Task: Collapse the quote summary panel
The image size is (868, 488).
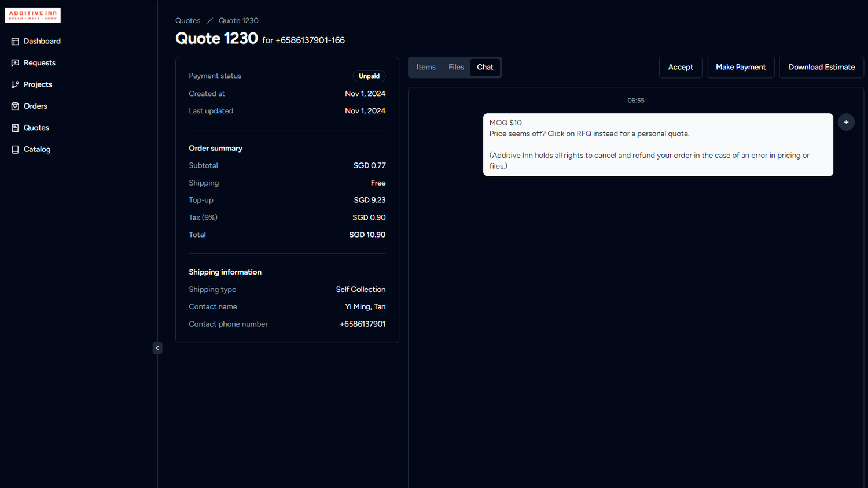Action: pos(157,347)
